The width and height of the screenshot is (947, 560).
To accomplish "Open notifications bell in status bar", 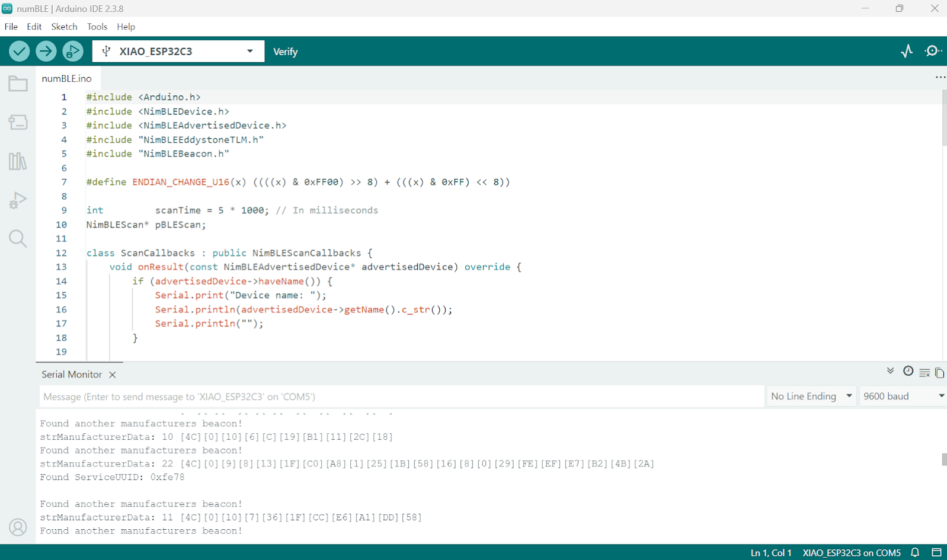I will pyautogui.click(x=915, y=552).
